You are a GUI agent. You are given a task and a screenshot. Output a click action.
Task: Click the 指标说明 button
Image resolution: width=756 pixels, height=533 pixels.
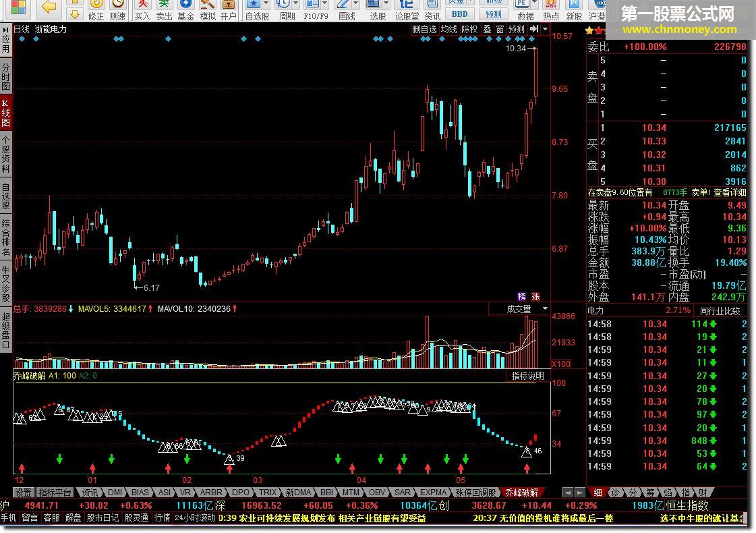click(x=527, y=376)
